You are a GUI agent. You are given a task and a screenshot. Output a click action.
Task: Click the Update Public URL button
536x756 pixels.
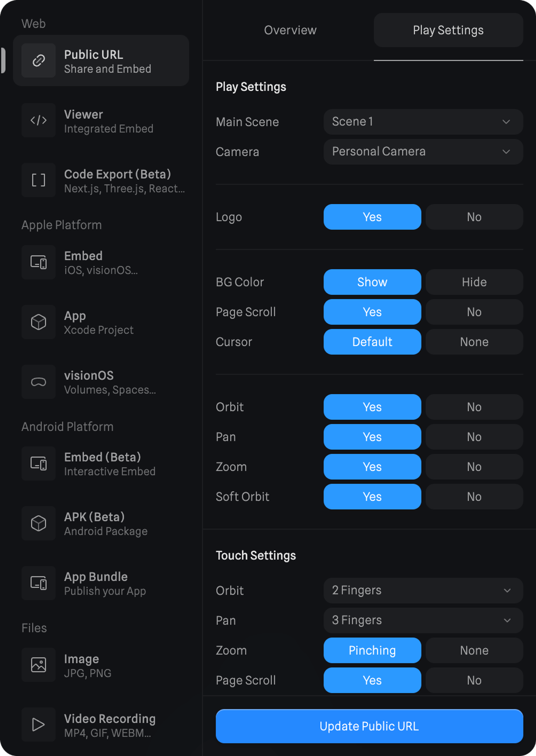click(369, 726)
